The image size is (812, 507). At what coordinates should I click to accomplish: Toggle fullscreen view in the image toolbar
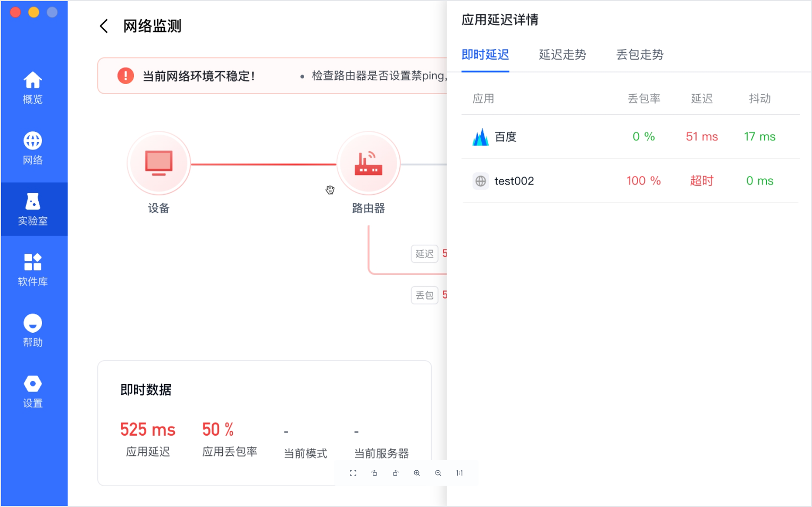point(353,473)
